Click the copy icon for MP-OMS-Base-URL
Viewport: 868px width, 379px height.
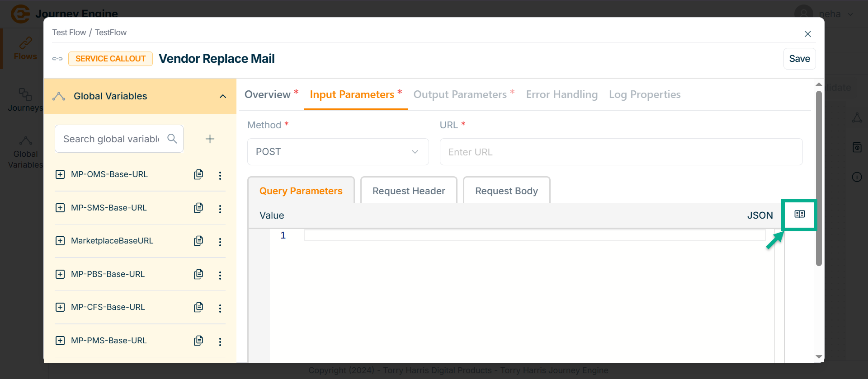[x=198, y=174]
